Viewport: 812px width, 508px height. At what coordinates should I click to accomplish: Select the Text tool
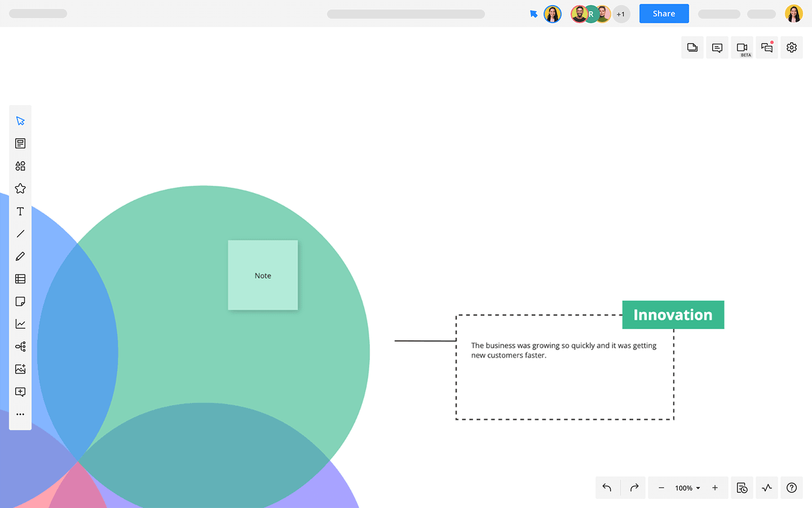(20, 211)
